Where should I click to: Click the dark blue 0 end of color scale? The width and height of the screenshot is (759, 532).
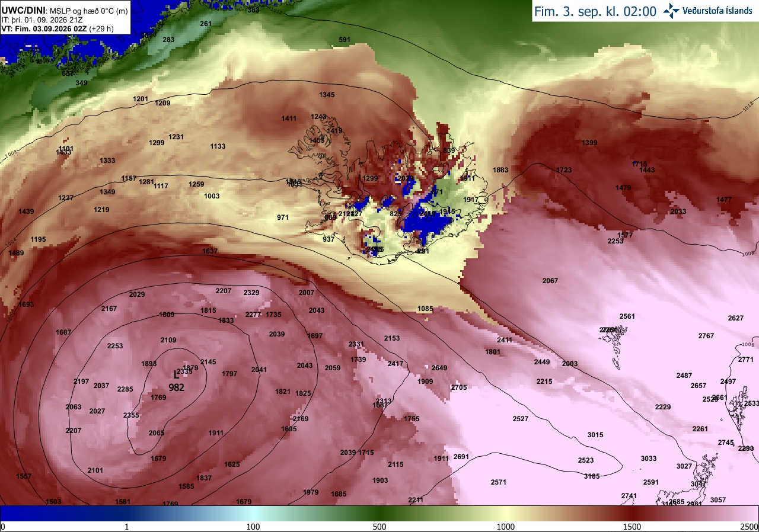3,527
